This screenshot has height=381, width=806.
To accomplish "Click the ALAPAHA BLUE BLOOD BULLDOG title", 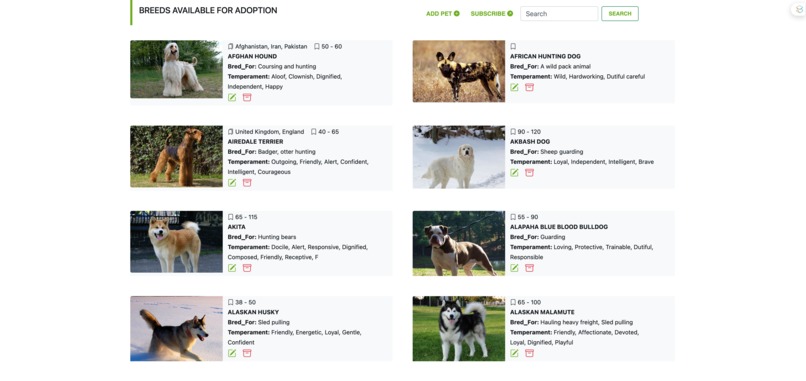I will tap(559, 227).
